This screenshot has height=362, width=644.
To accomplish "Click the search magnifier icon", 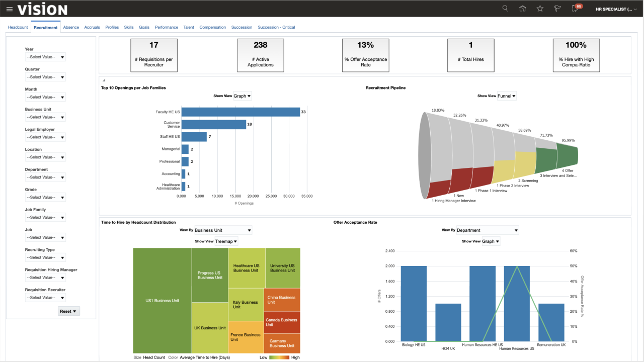I will coord(505,9).
